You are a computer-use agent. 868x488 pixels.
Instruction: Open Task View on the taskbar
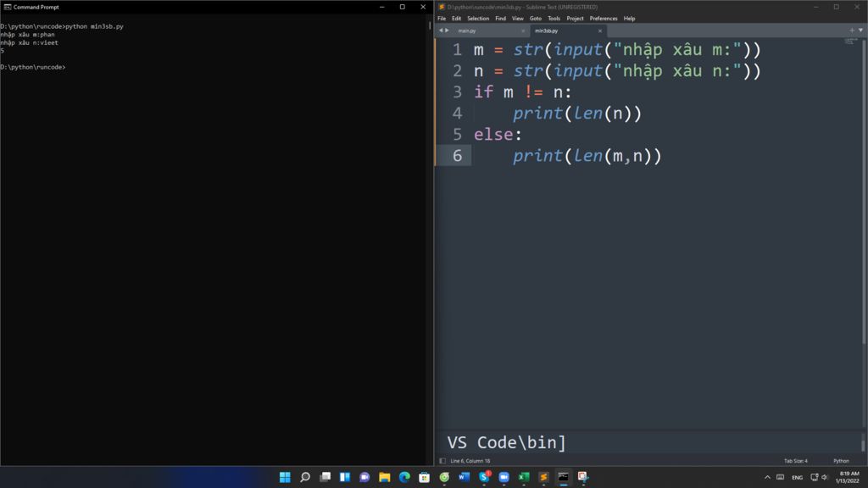pos(325,477)
